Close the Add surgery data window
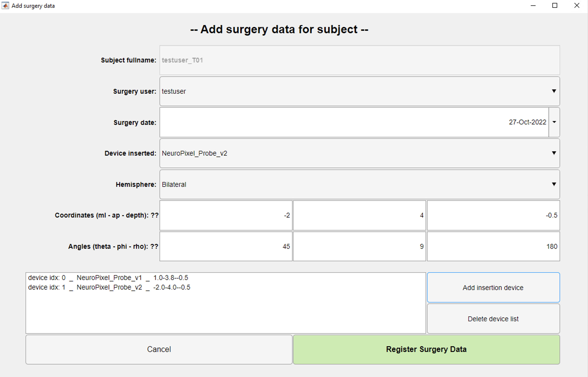Image resolution: width=588 pixels, height=377 pixels. tap(577, 6)
